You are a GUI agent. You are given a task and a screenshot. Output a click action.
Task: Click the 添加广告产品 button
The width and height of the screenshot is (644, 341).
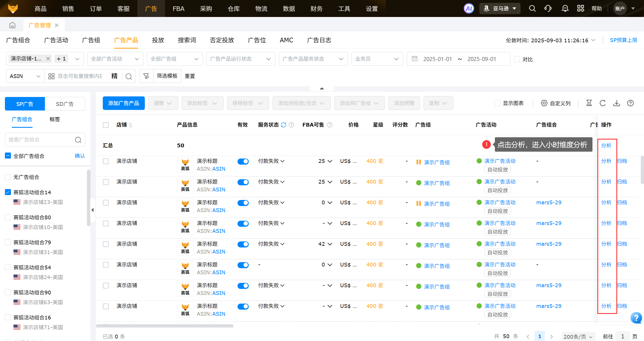pos(124,103)
